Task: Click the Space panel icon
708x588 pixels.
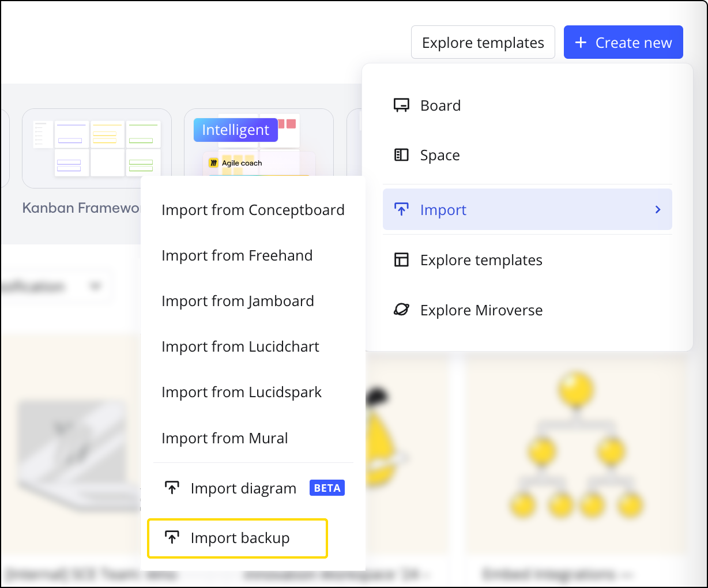Action: (x=401, y=155)
